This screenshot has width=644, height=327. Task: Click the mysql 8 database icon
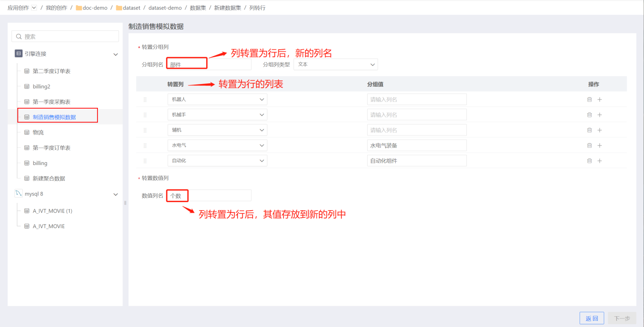[x=18, y=194]
